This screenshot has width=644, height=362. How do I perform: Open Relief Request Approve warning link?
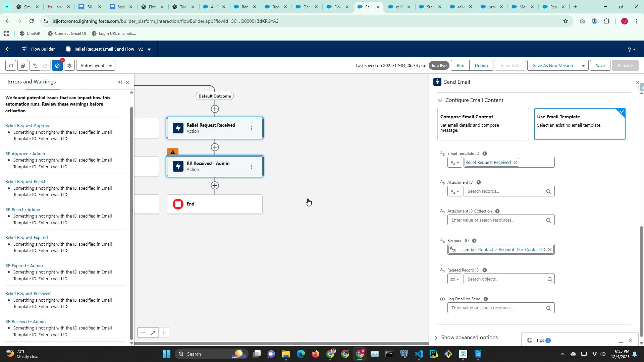(28, 126)
